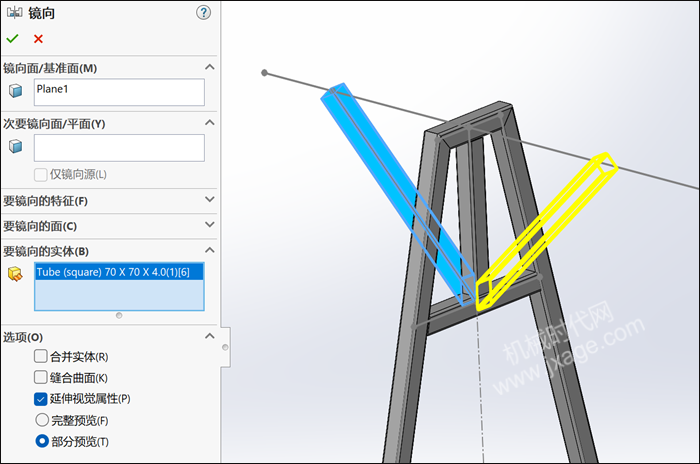Click the empty secondary mirror plane field
The height and width of the screenshot is (464, 700).
[119, 148]
